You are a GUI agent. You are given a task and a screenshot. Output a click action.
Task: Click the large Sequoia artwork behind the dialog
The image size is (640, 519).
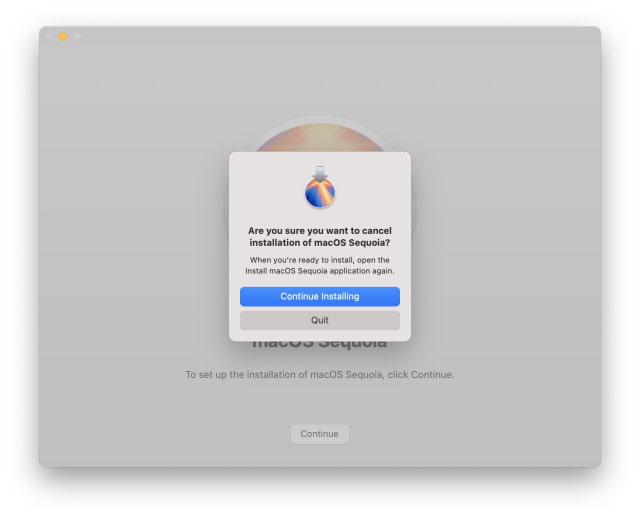(320, 137)
